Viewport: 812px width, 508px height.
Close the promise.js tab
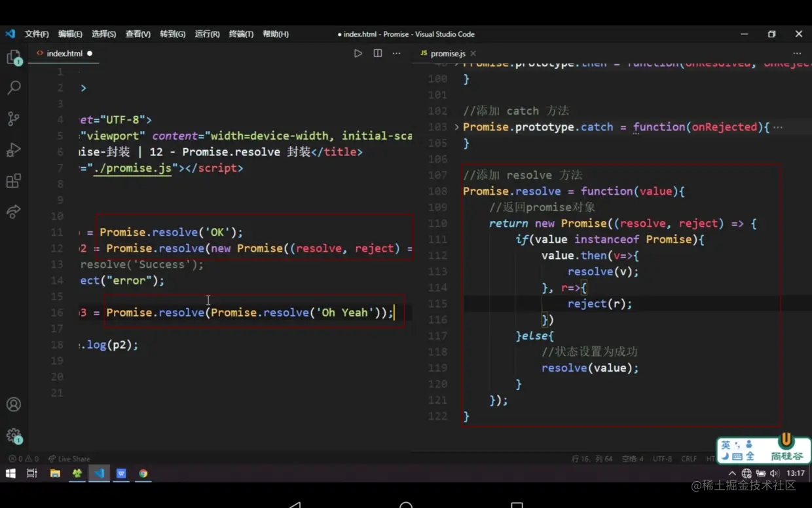(x=473, y=54)
